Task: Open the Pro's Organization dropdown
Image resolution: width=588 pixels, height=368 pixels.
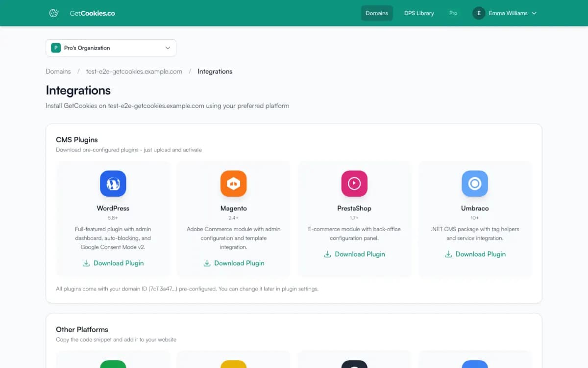Action: 111,48
